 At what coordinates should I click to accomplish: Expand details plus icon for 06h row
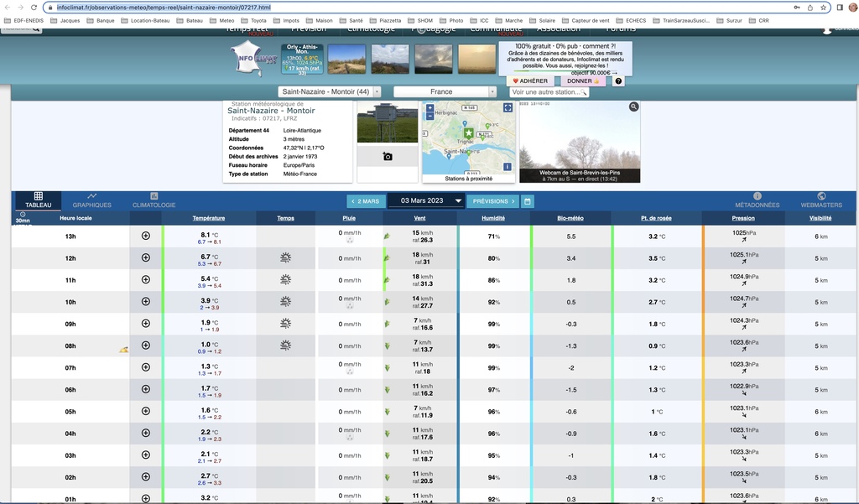click(146, 389)
